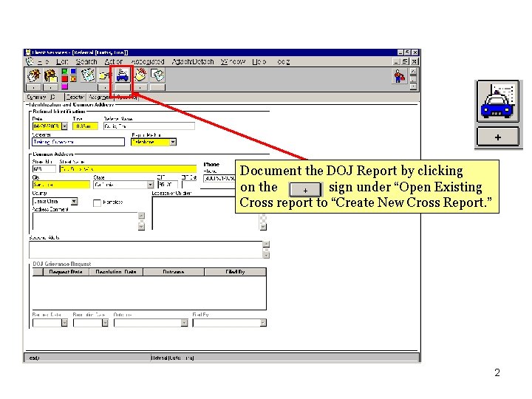Click the Street No field
This screenshot has height=399, width=532.
pyautogui.click(x=44, y=169)
